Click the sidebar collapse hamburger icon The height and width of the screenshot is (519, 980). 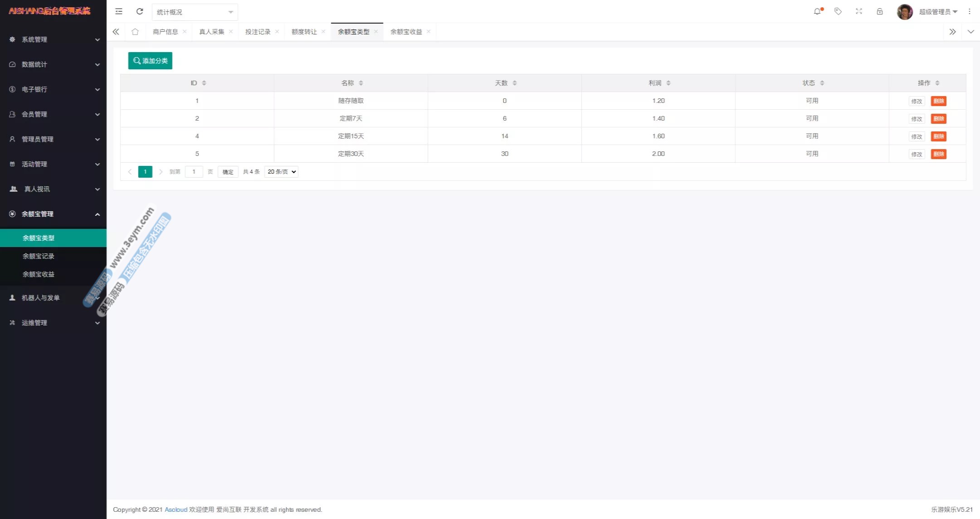[x=119, y=11]
